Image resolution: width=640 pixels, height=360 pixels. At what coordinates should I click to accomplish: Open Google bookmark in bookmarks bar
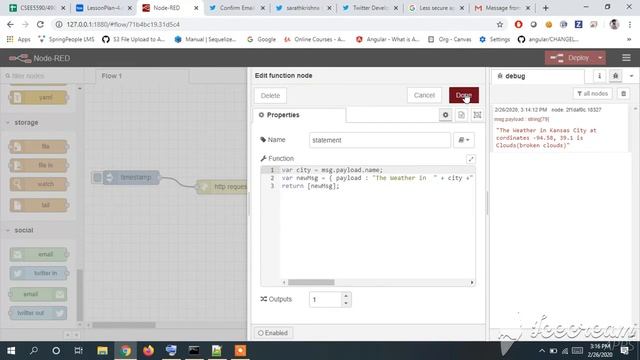point(261,39)
